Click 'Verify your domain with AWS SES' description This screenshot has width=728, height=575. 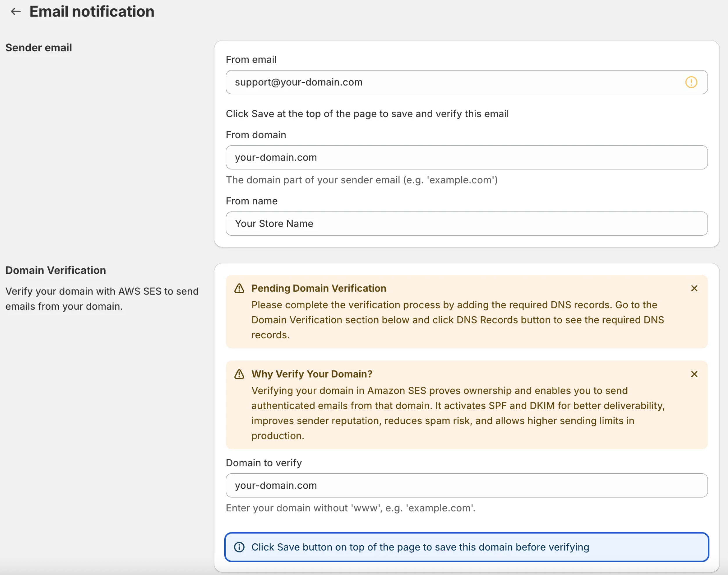[102, 299]
